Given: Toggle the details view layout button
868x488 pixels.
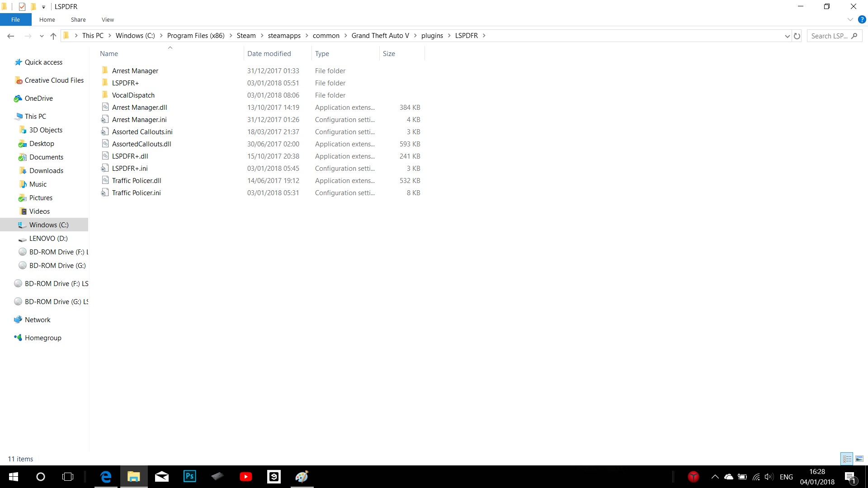Looking at the screenshot, I should point(847,459).
